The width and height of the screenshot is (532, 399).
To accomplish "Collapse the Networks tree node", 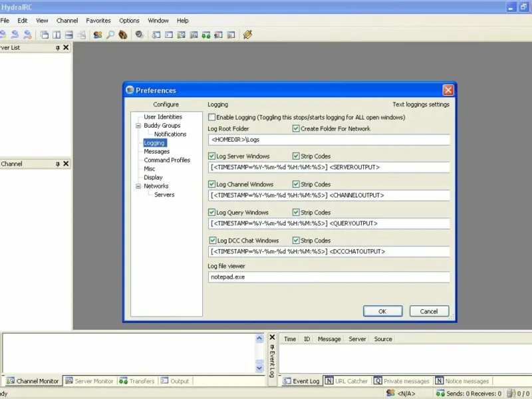I will pyautogui.click(x=138, y=186).
